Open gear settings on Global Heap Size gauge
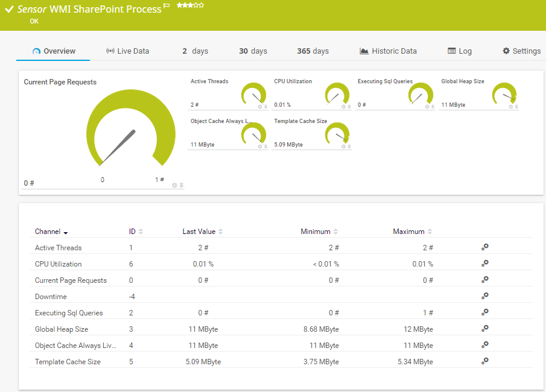Viewport: 546px width, 392px height. (x=510, y=107)
